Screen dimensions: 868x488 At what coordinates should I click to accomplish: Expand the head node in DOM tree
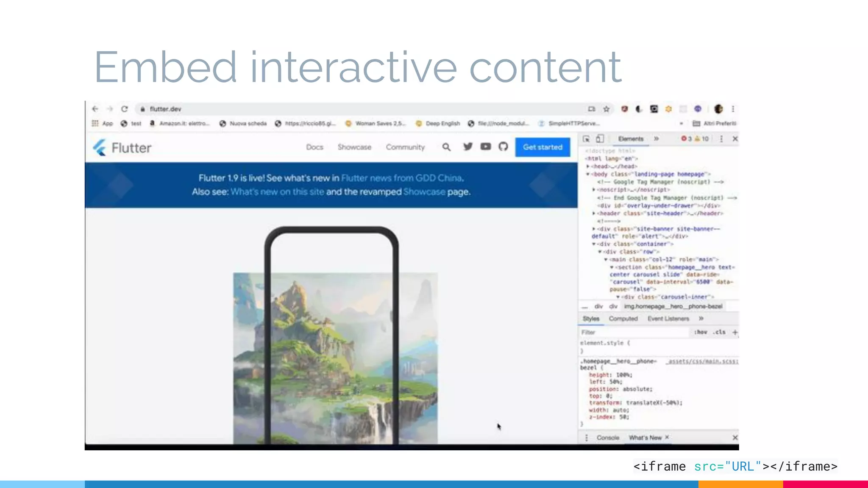pyautogui.click(x=588, y=166)
